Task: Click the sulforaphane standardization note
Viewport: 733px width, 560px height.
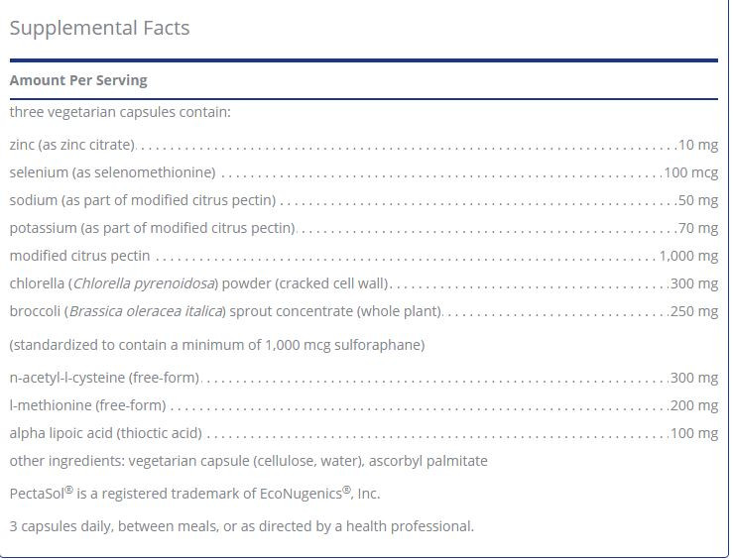Action: 217,345
